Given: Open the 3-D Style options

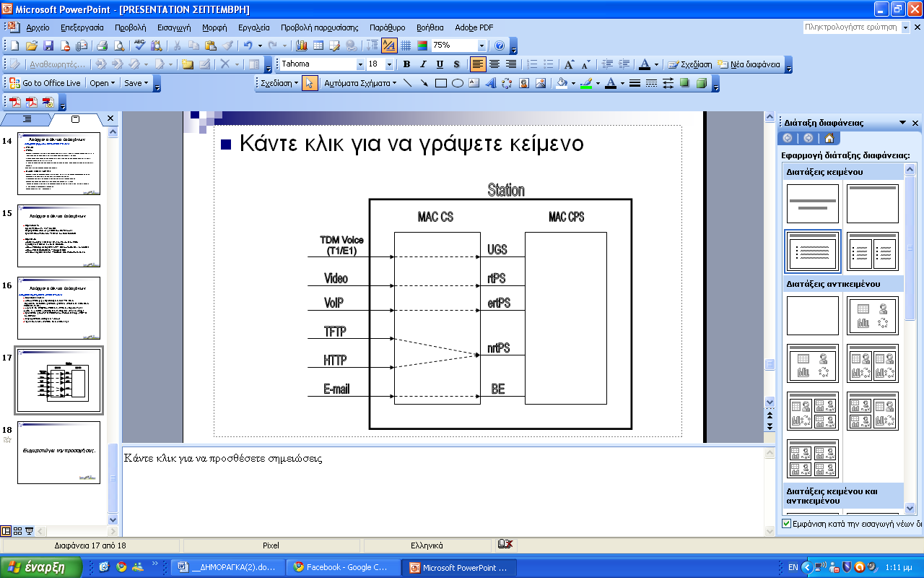Looking at the screenshot, I should (701, 83).
